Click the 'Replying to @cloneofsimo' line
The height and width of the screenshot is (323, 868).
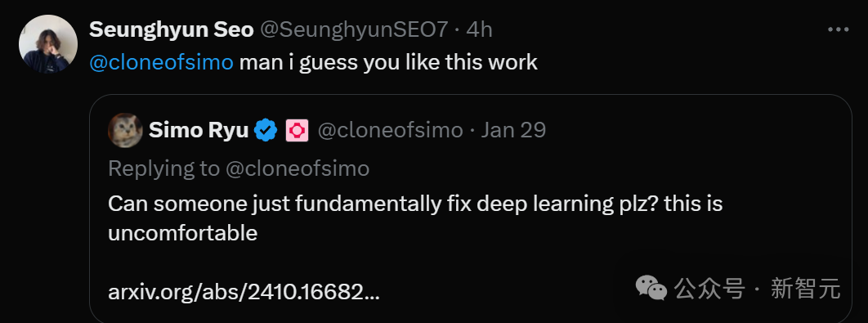(x=239, y=168)
